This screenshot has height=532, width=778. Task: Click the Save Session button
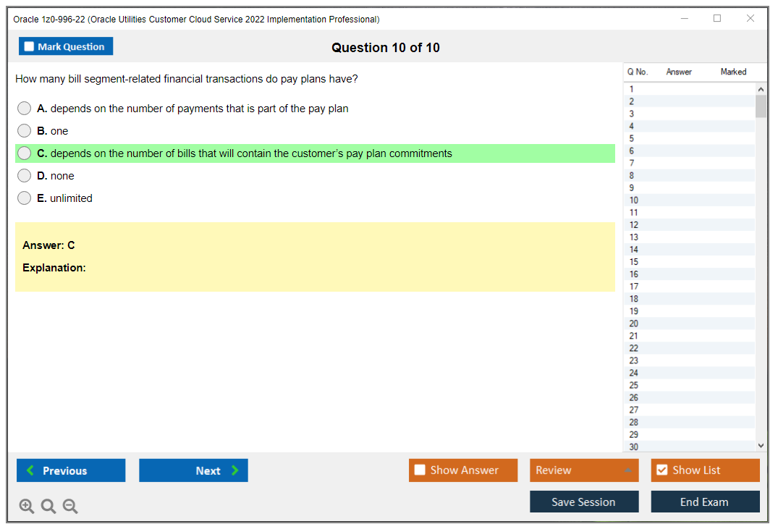584,501
